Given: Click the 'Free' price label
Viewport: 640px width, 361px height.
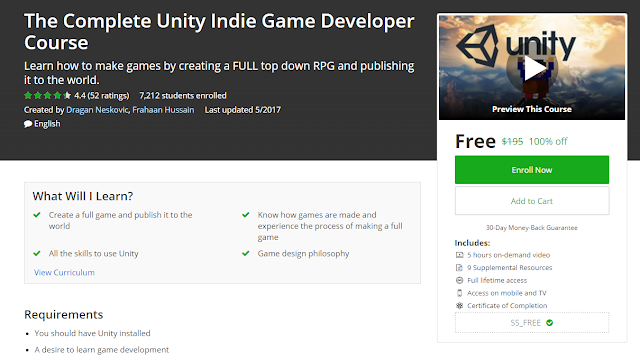Looking at the screenshot, I should (x=476, y=141).
